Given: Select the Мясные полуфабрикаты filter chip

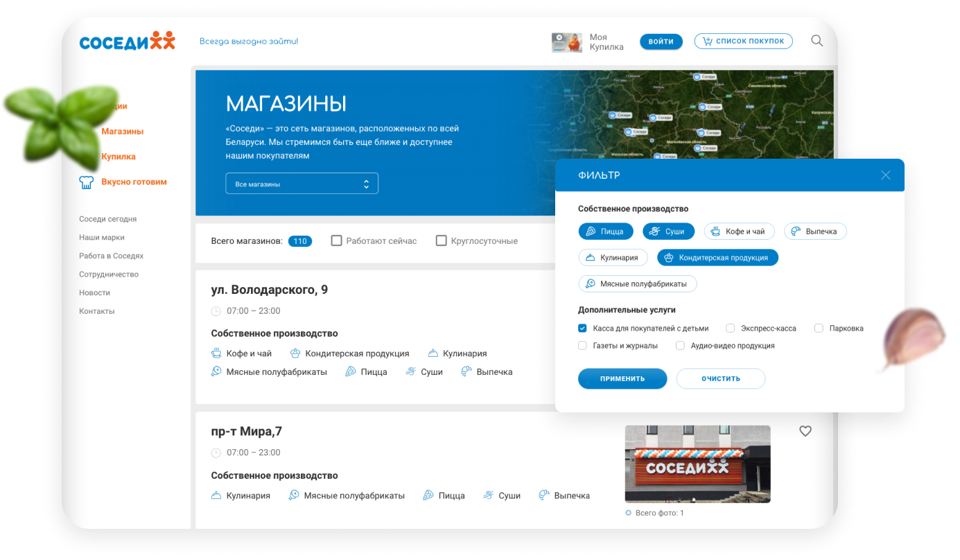Looking at the screenshot, I should pyautogui.click(x=637, y=283).
